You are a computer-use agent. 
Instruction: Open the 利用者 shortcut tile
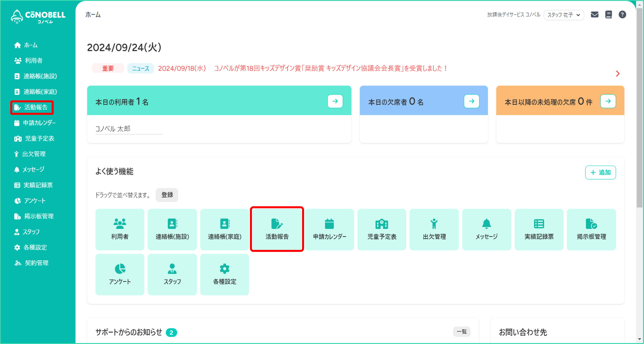[x=120, y=229]
